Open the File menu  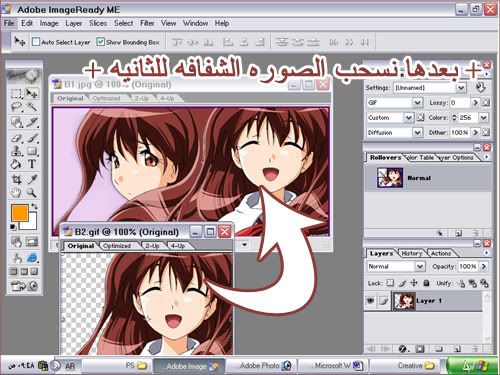click(x=9, y=23)
